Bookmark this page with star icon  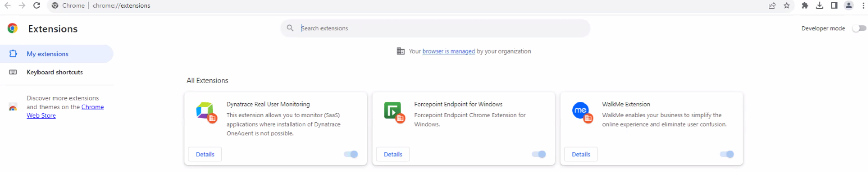click(x=786, y=5)
